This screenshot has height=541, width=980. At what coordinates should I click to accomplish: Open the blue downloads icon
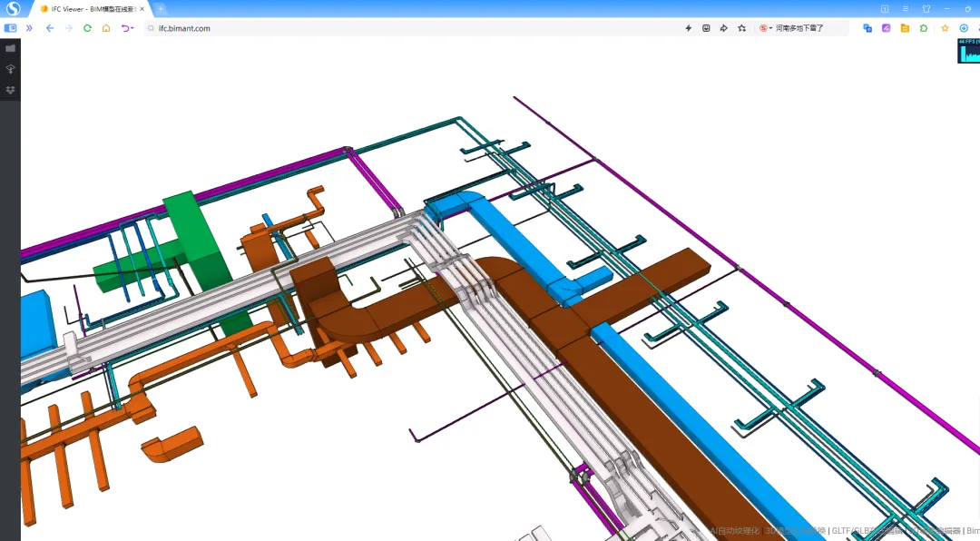pyautogui.click(x=964, y=28)
